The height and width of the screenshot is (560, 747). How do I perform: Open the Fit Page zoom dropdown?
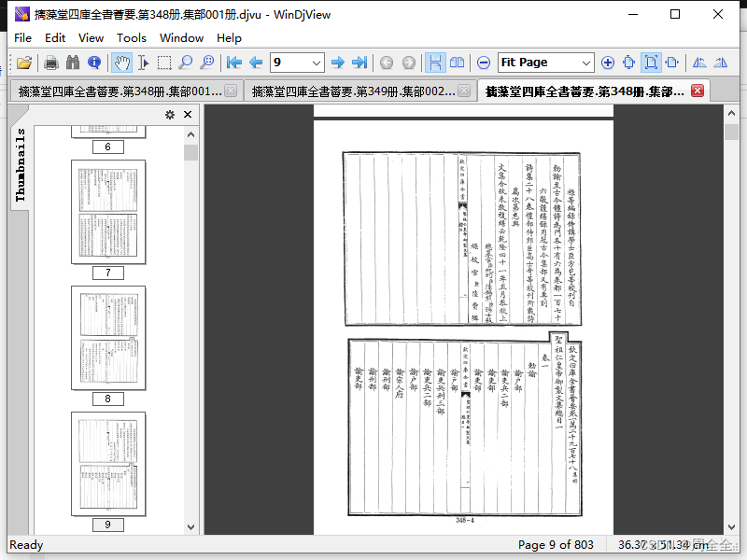coord(586,63)
